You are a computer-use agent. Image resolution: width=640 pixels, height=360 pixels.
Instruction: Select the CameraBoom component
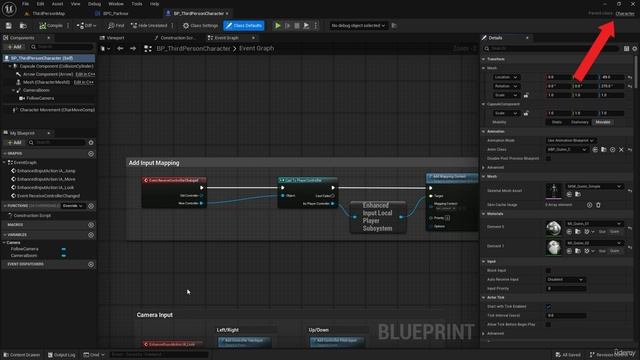36,90
